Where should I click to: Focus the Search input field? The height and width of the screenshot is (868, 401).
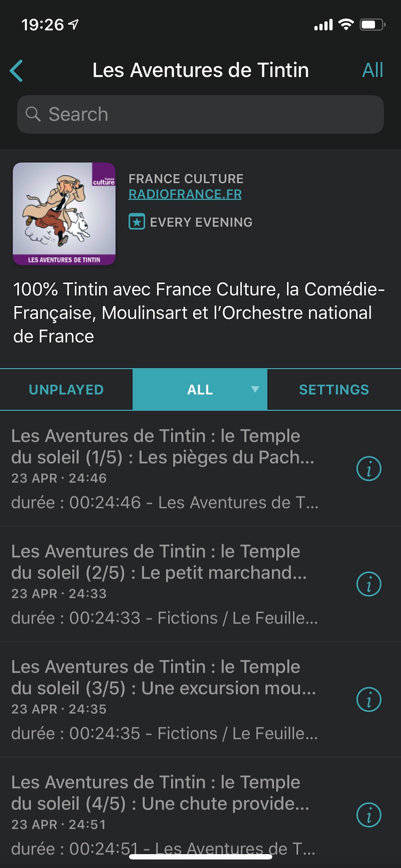click(211, 114)
